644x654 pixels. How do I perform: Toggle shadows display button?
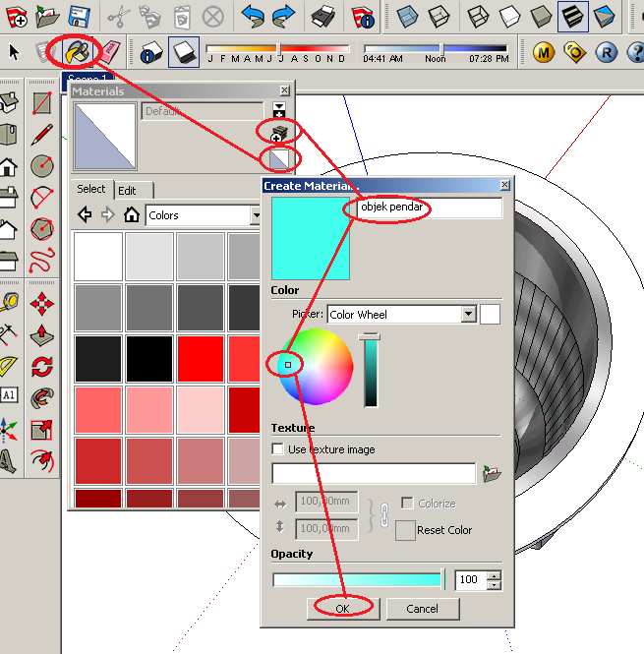coord(184,52)
